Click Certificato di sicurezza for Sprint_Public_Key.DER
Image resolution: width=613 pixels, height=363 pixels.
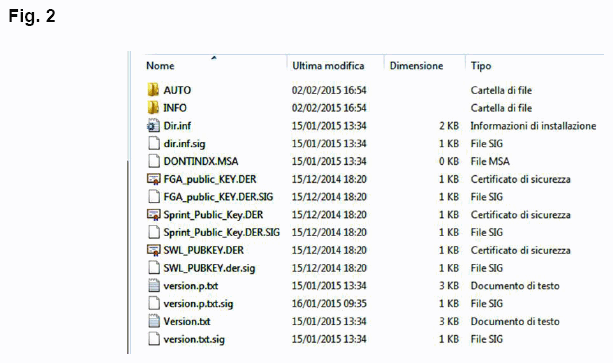tap(520, 215)
